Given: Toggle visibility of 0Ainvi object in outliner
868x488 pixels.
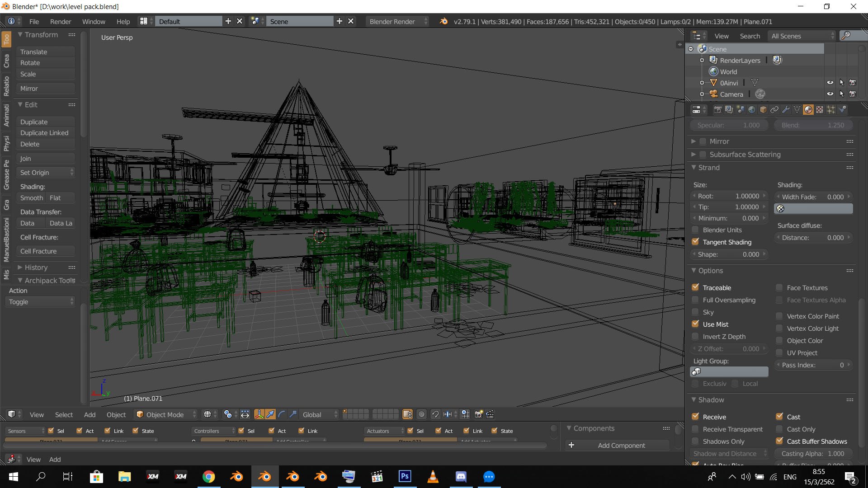Looking at the screenshot, I should (x=829, y=82).
